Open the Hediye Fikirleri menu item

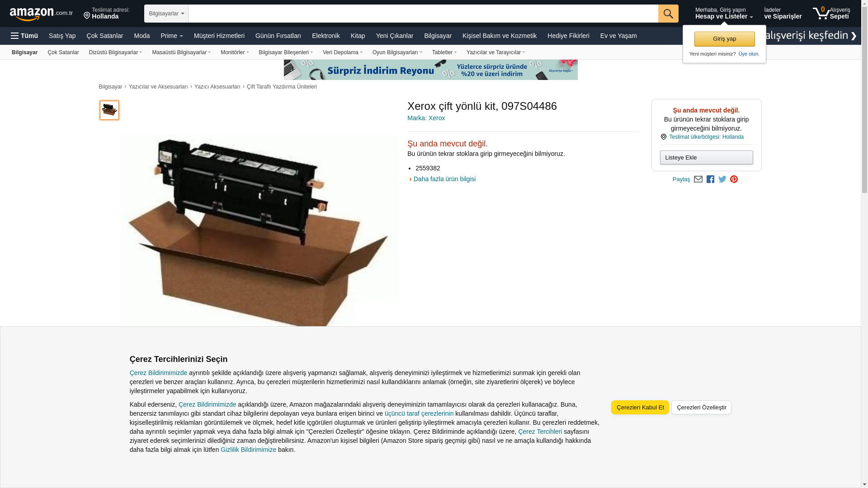click(568, 36)
